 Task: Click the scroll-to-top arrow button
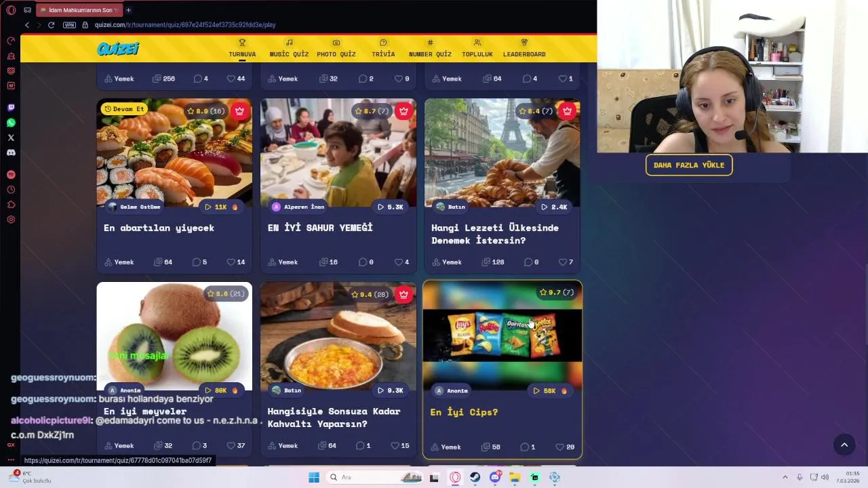(x=844, y=445)
